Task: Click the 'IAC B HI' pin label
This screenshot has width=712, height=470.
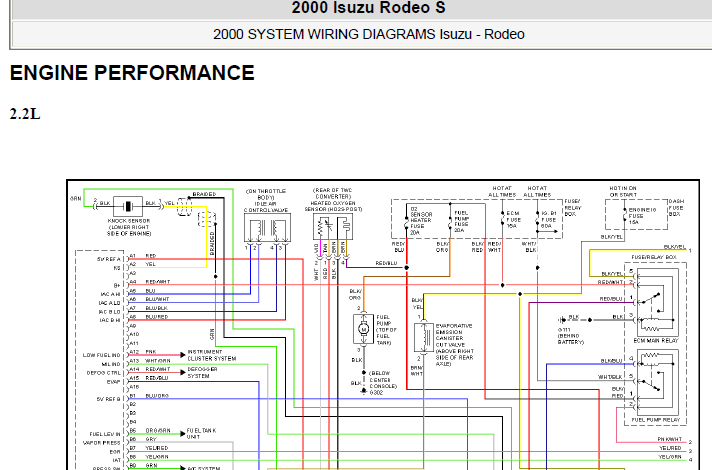Action: (110, 320)
